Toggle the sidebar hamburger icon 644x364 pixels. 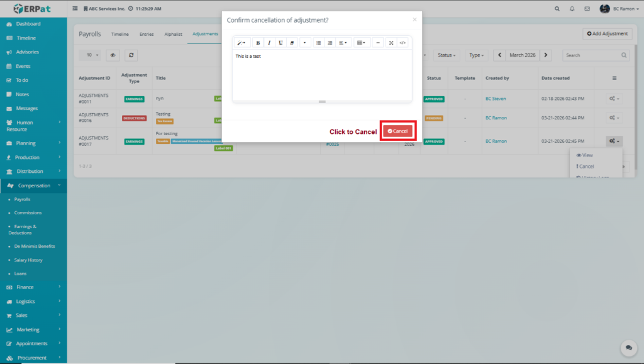pyautogui.click(x=75, y=8)
